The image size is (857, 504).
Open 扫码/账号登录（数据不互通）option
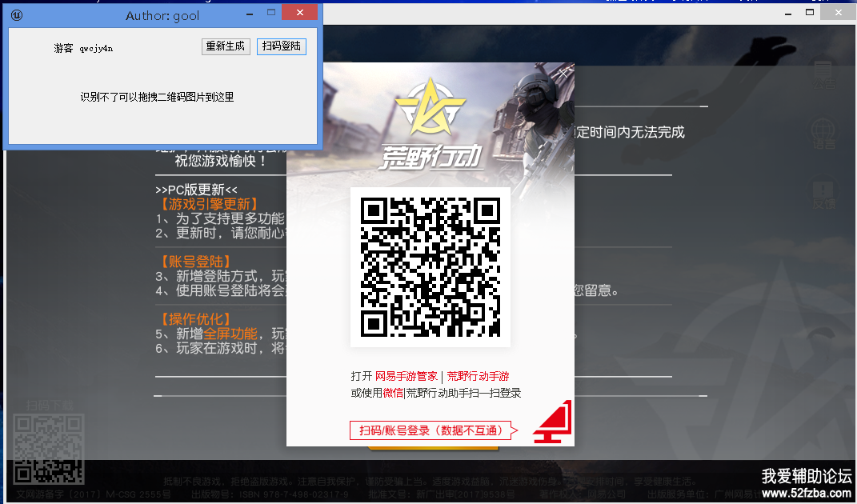coord(434,430)
